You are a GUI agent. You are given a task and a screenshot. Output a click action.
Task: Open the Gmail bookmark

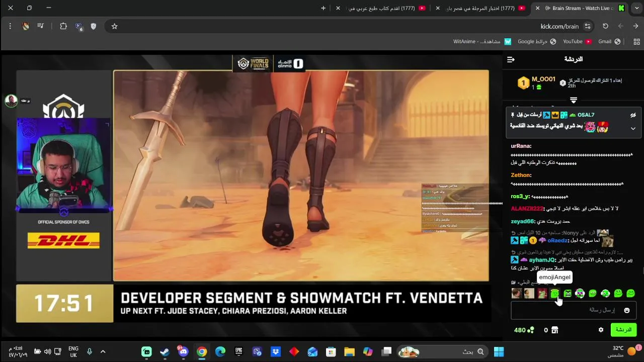(609, 42)
